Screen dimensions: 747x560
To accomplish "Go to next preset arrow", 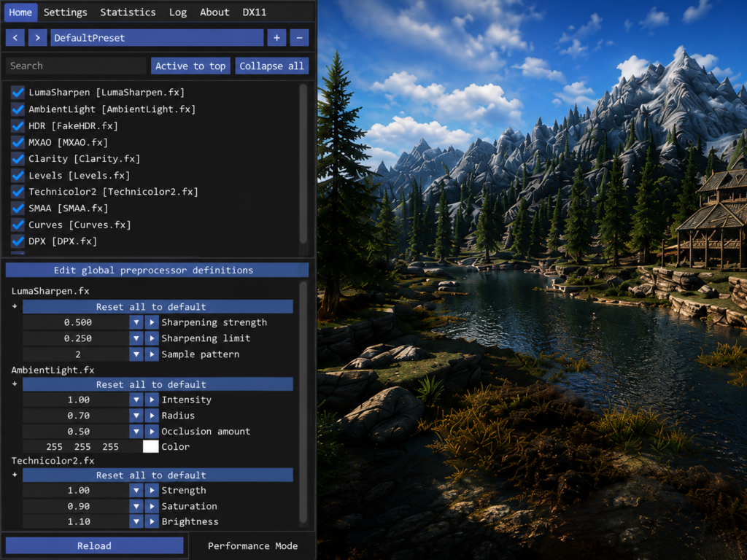I will (x=38, y=38).
